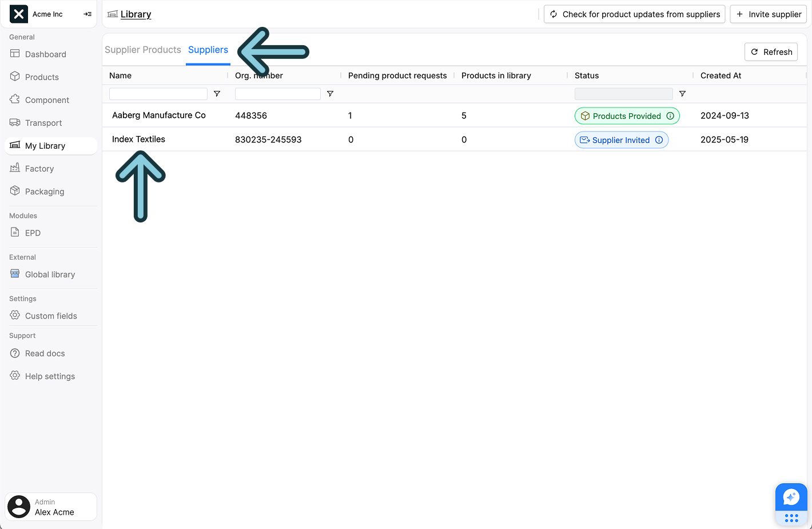Check for product updates from suppliers
The width and height of the screenshot is (812, 529).
tap(634, 14)
